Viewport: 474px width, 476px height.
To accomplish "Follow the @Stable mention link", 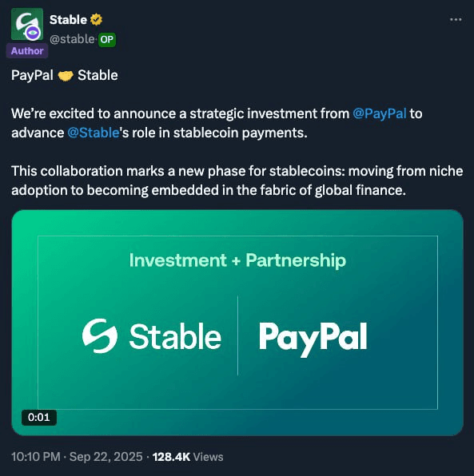I will (94, 133).
